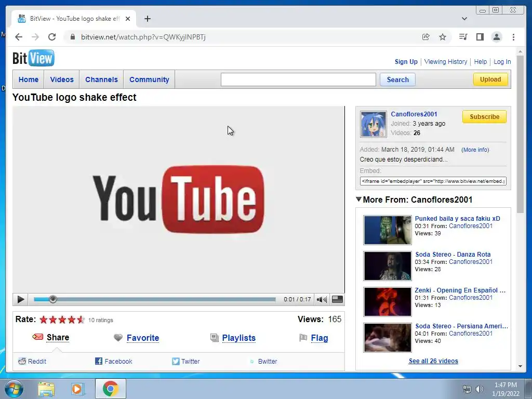
Task: Open Canoflores2001 channel name link
Action: 414,114
